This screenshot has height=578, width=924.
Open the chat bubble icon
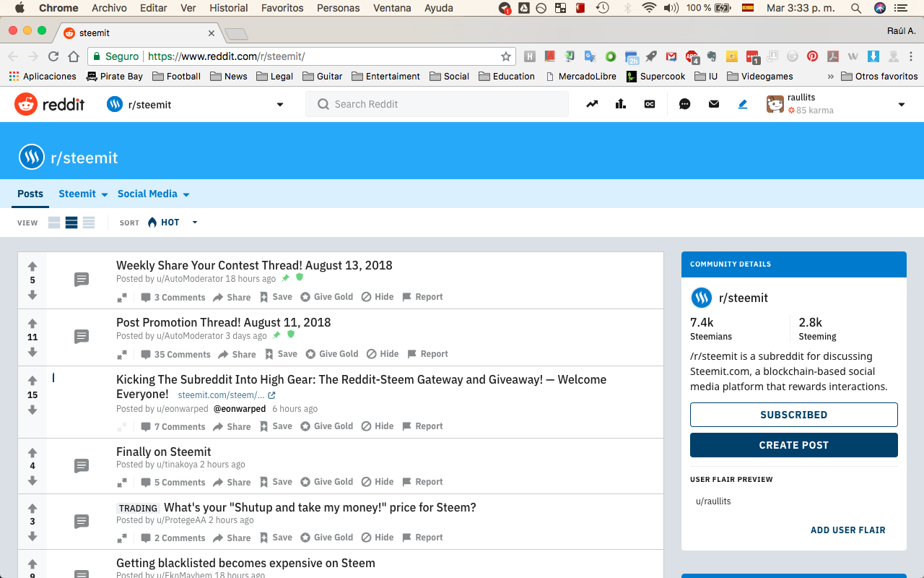(x=685, y=104)
